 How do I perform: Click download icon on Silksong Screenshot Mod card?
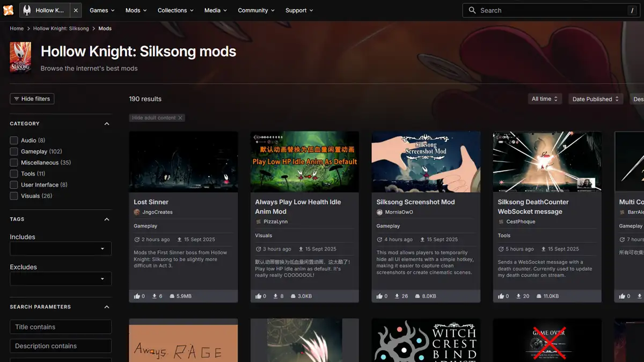point(398,296)
